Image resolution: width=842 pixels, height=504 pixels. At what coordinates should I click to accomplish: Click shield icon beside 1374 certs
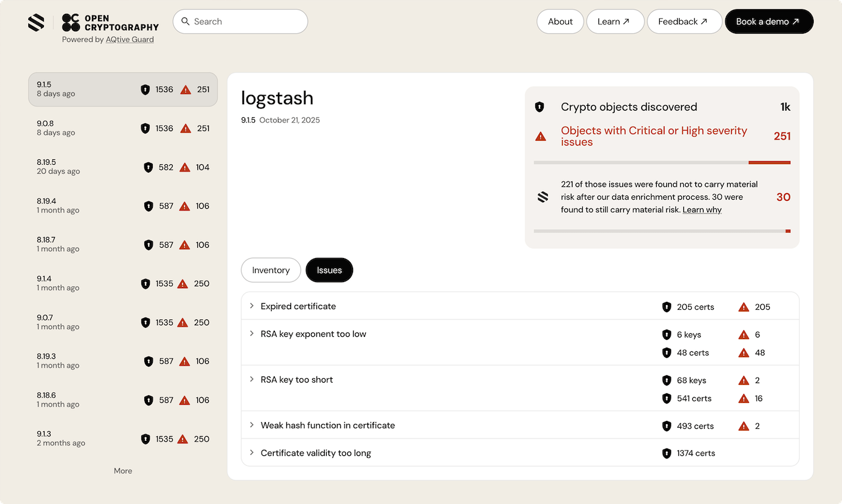[x=666, y=453]
